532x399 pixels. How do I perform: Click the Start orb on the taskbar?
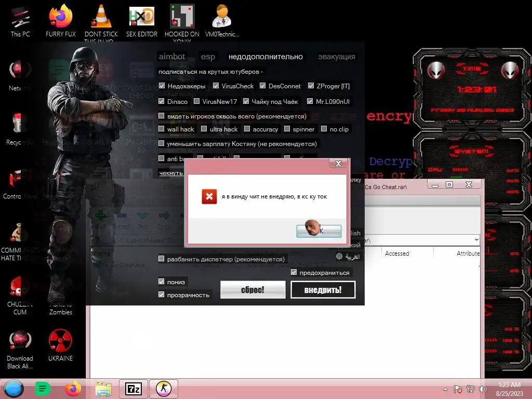pyautogui.click(x=14, y=389)
